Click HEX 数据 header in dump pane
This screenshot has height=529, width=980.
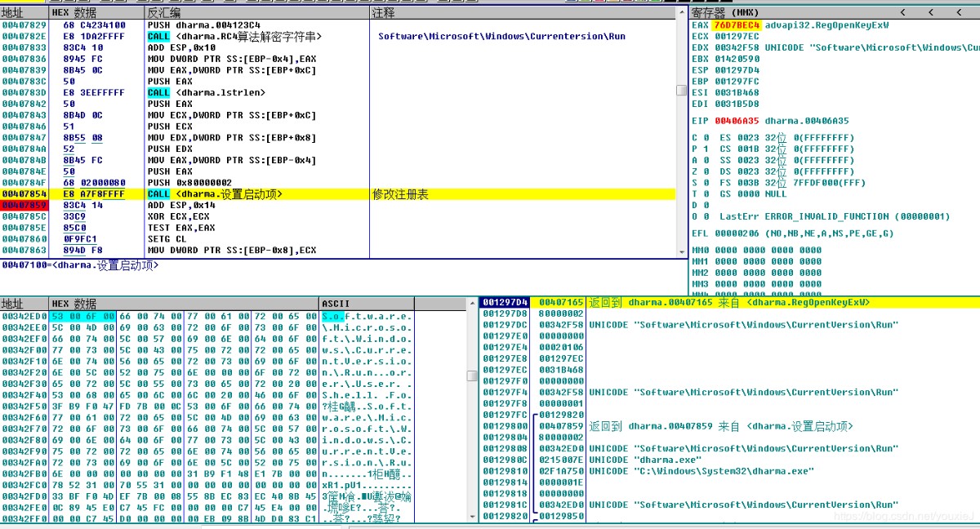click(x=184, y=304)
